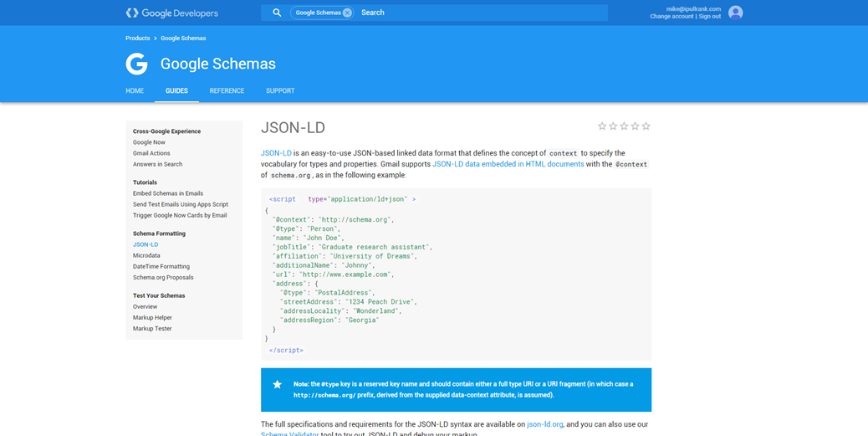868x436 pixels.
Task: Click the "http://www.example.com" url value
Action: click(x=345, y=274)
